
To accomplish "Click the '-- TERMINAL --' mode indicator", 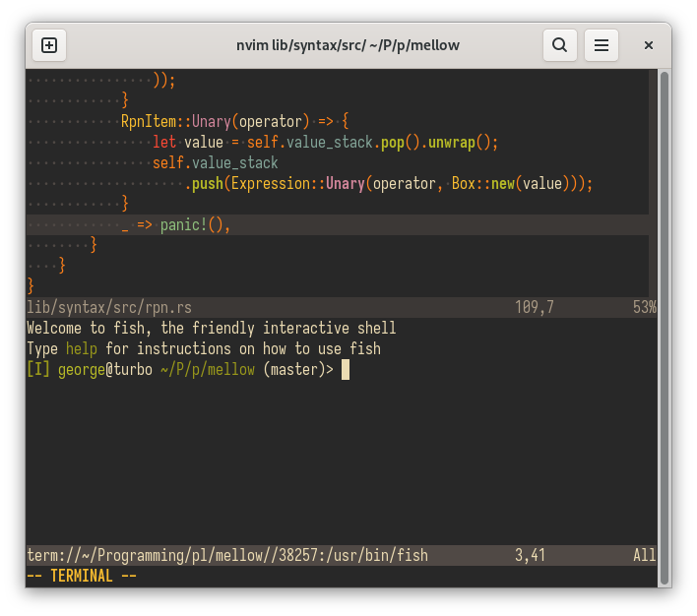I will point(81,576).
